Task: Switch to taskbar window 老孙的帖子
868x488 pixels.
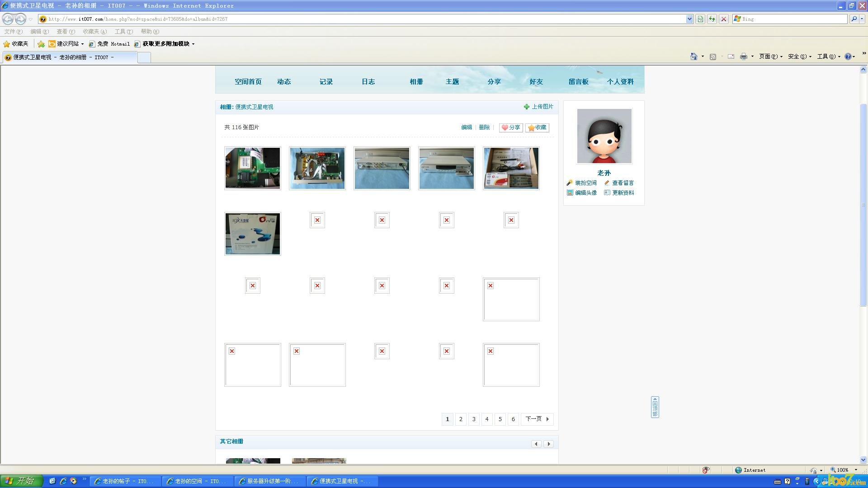Action: [125, 481]
